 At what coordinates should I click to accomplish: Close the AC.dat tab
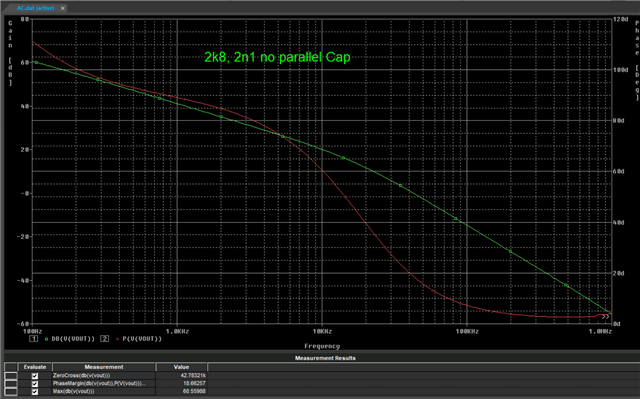coord(62,8)
